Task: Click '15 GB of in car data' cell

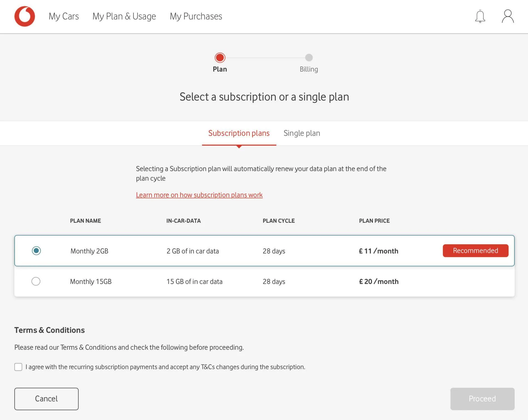Action: pos(195,282)
